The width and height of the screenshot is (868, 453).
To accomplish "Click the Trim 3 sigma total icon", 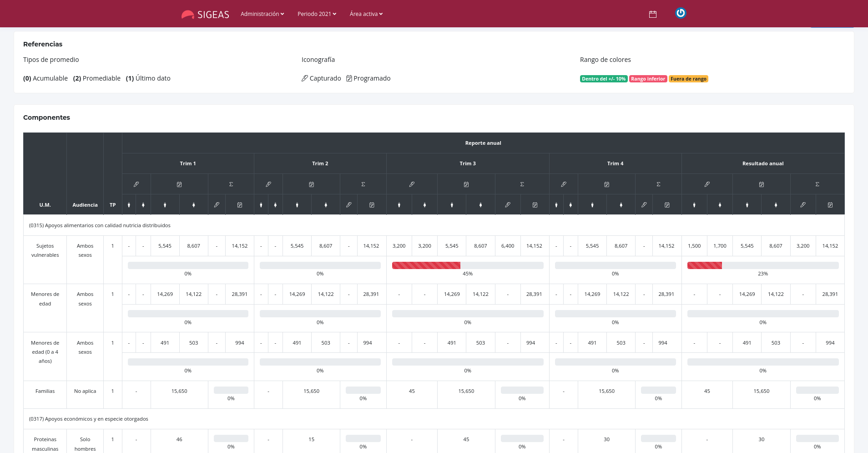I will click(522, 184).
